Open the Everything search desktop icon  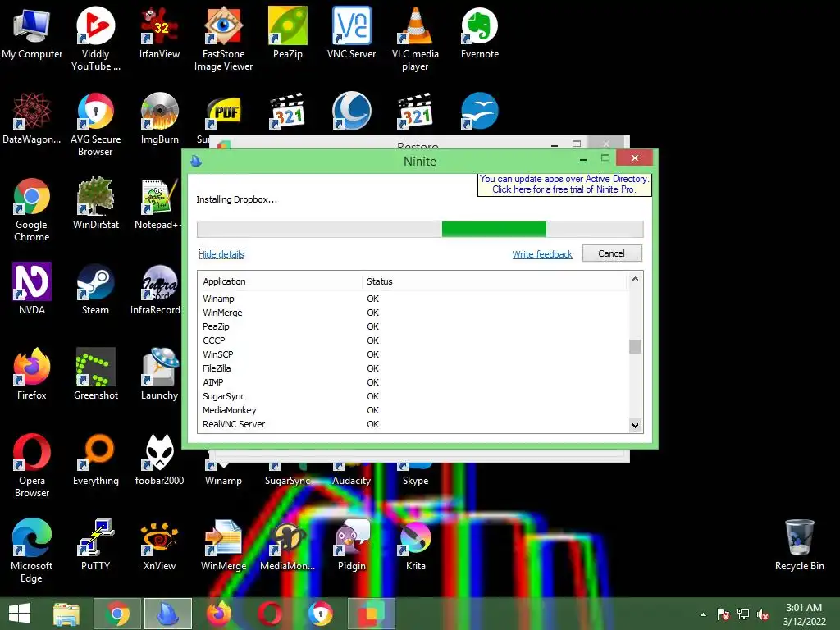coord(95,459)
